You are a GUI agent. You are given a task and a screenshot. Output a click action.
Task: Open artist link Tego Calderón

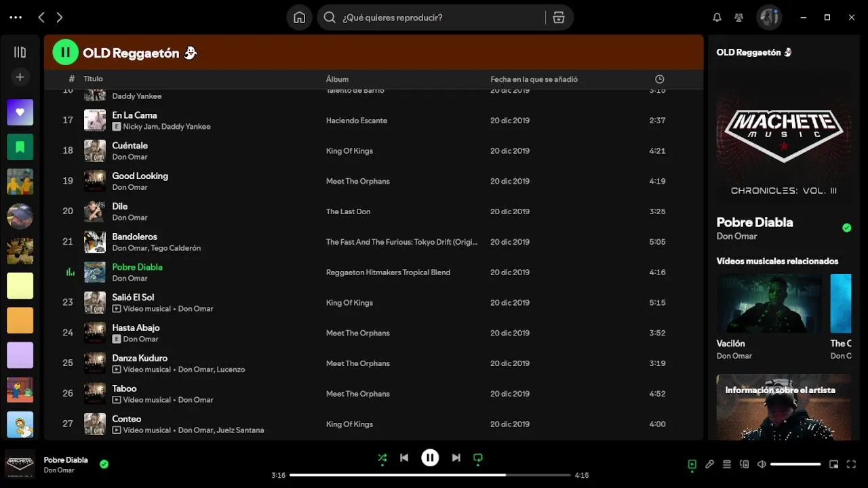coord(176,248)
